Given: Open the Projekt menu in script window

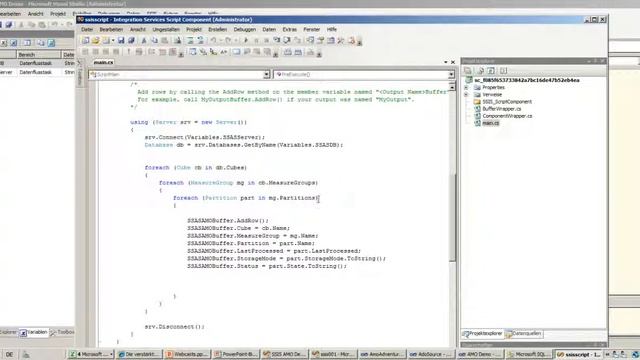Looking at the screenshot, I should [x=193, y=29].
